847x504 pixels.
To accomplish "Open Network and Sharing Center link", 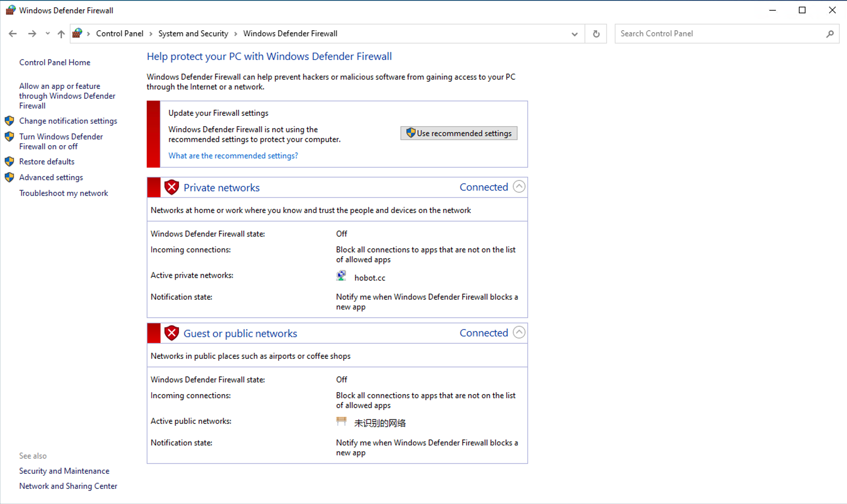I will pyautogui.click(x=68, y=486).
